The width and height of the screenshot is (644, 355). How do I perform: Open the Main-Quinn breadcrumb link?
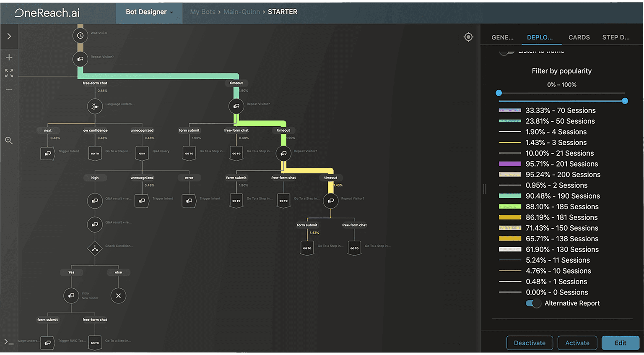point(241,12)
